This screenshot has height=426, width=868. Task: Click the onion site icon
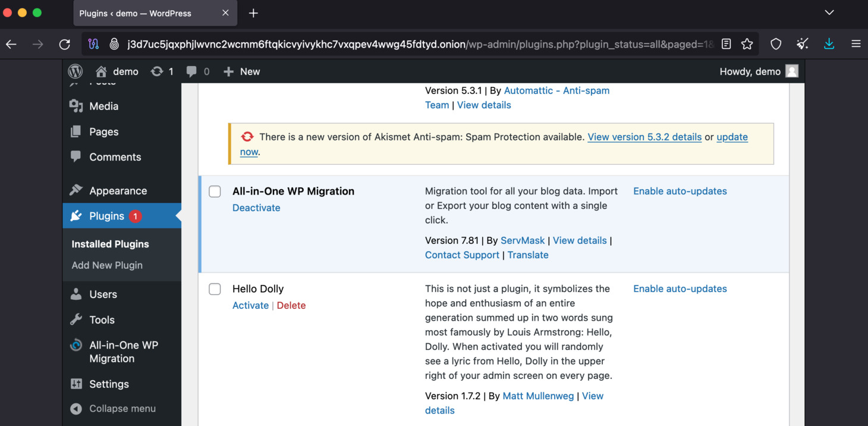point(114,44)
